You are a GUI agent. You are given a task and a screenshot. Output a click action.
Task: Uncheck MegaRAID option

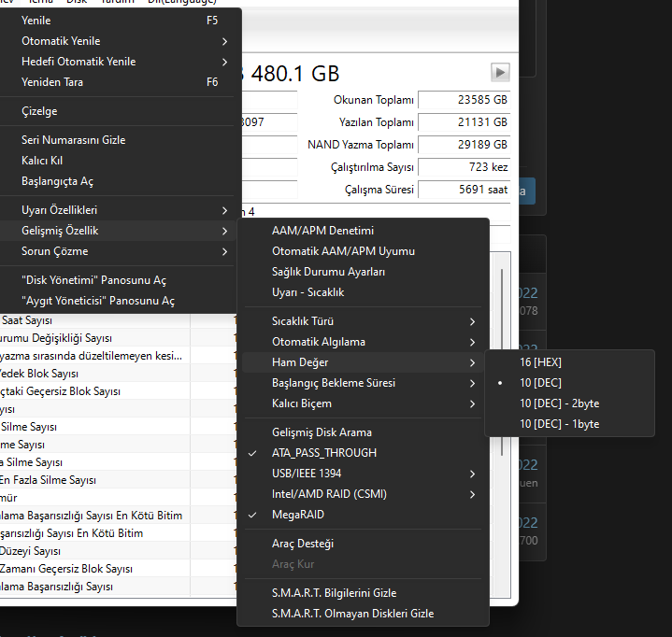point(363,515)
